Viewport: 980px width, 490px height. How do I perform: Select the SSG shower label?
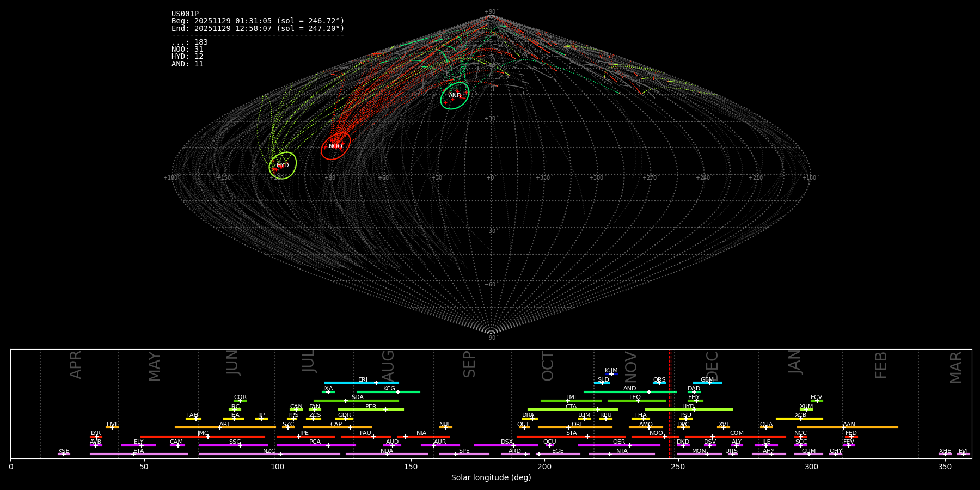coord(235,442)
